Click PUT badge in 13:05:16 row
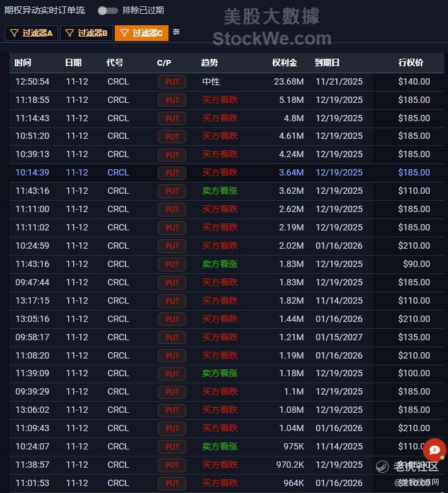The height and width of the screenshot is (493, 448). tap(172, 319)
